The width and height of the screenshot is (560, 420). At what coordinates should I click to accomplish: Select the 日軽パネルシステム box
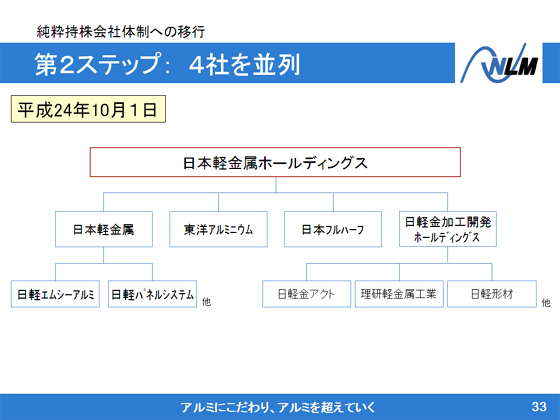pos(152,294)
